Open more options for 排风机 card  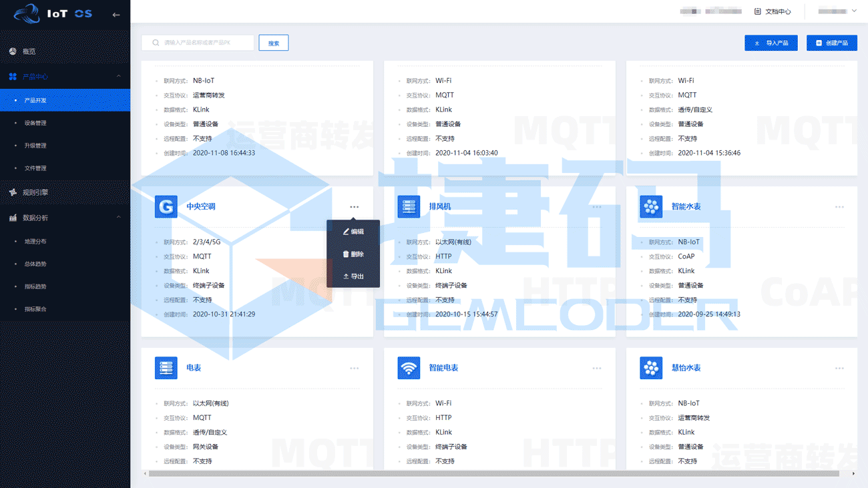596,207
